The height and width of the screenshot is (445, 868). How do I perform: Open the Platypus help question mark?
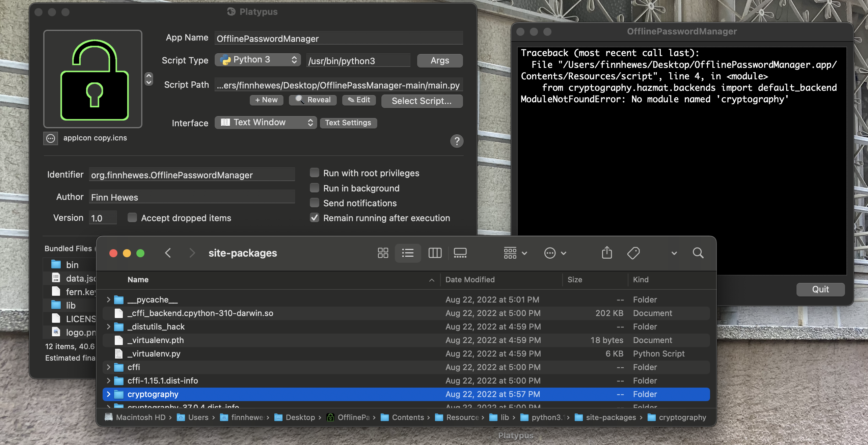click(457, 141)
